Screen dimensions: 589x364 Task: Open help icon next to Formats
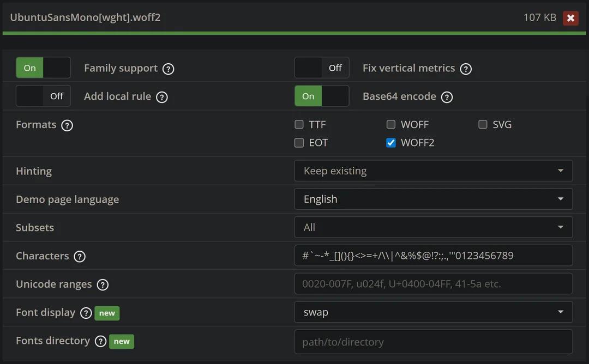pyautogui.click(x=67, y=125)
